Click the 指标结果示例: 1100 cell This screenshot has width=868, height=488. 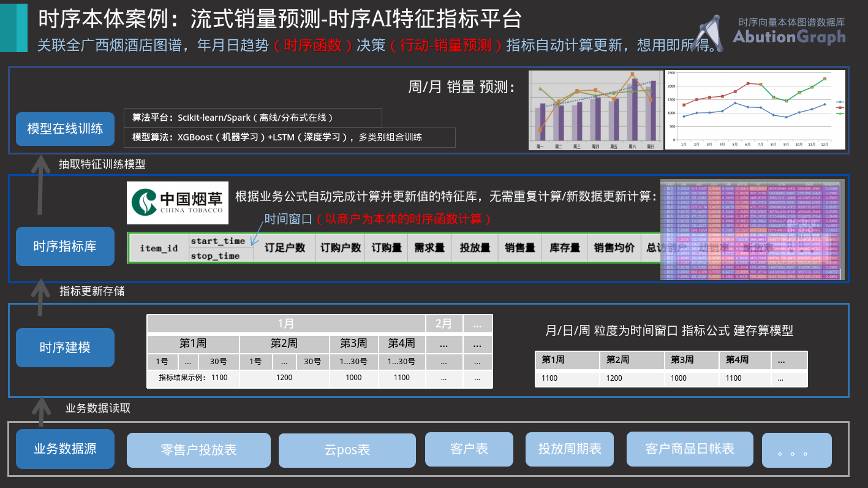click(193, 378)
